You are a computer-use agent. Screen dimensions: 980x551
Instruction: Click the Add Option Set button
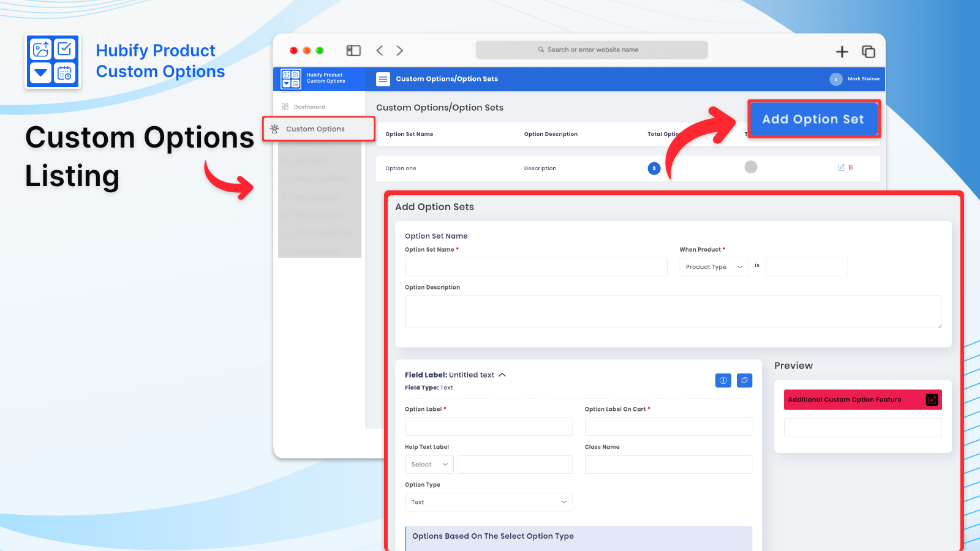coord(814,119)
